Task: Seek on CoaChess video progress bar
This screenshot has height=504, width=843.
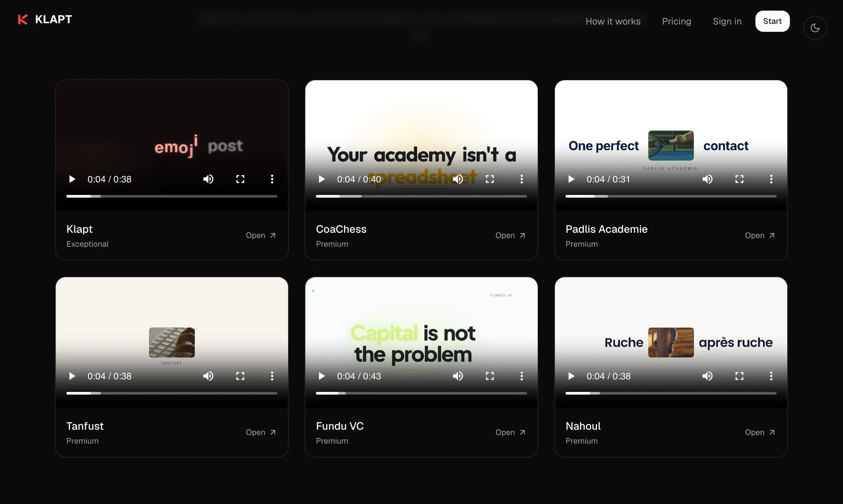Action: coord(421,196)
